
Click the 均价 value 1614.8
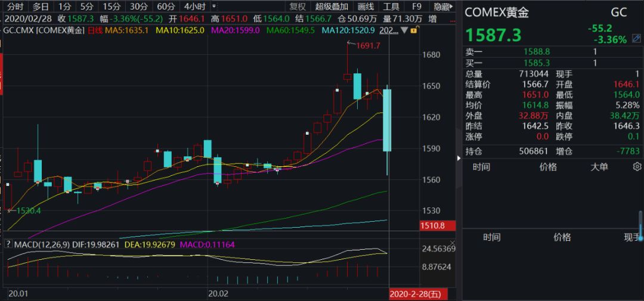coord(536,105)
